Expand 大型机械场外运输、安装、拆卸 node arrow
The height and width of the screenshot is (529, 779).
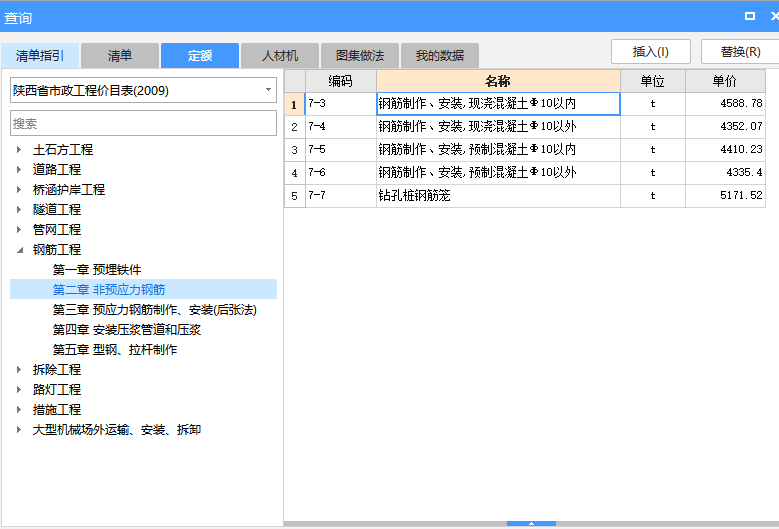tap(19, 430)
